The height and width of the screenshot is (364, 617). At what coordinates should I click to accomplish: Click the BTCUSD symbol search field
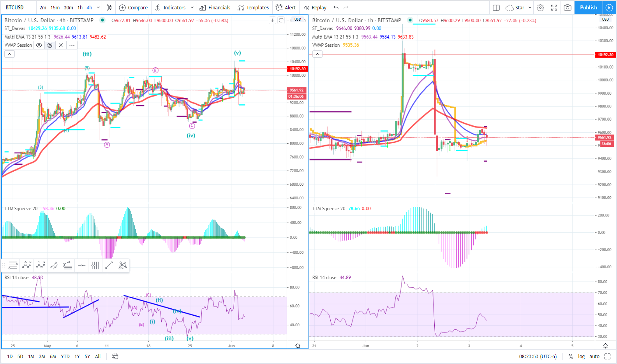point(19,7)
